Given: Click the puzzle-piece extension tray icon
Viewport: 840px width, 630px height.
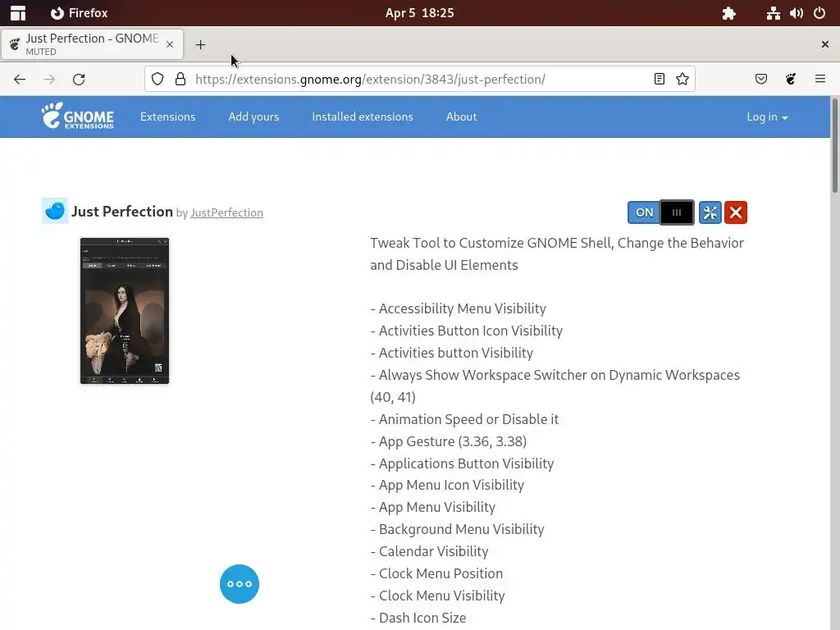Looking at the screenshot, I should 728,13.
